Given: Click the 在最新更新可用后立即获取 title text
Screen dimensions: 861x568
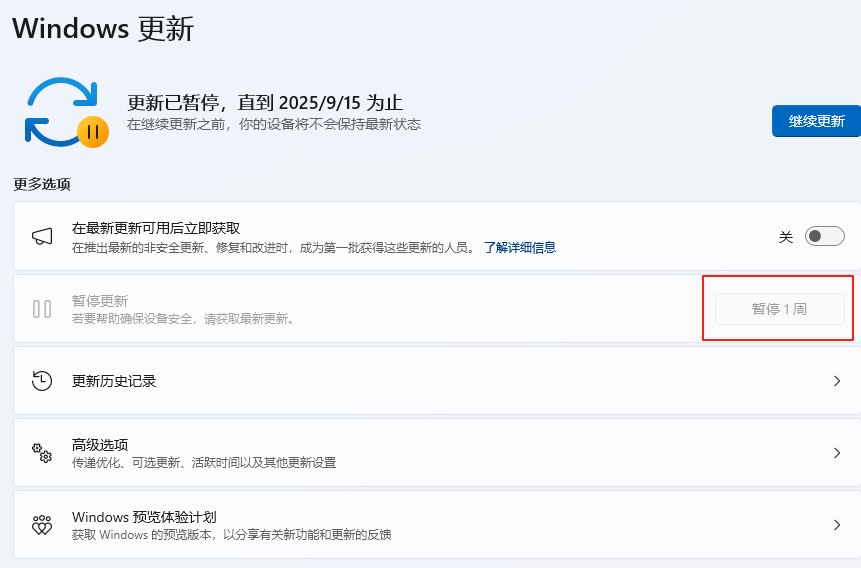Looking at the screenshot, I should (156, 228).
